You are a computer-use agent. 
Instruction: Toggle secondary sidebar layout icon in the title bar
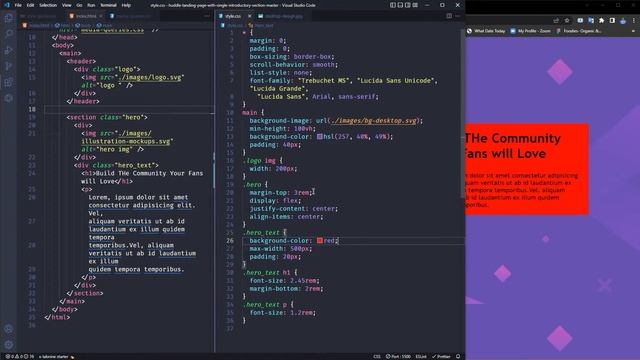pos(407,5)
